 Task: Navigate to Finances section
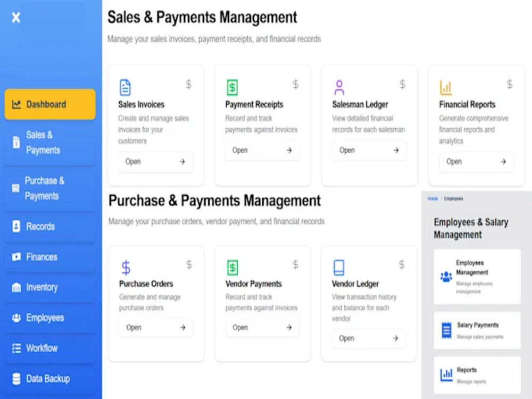50,257
